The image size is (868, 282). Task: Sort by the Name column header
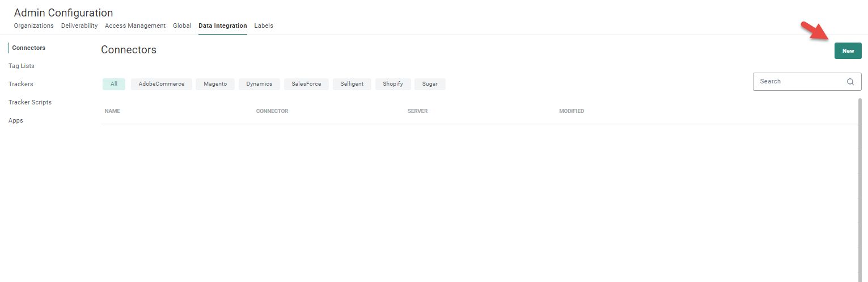[x=112, y=111]
